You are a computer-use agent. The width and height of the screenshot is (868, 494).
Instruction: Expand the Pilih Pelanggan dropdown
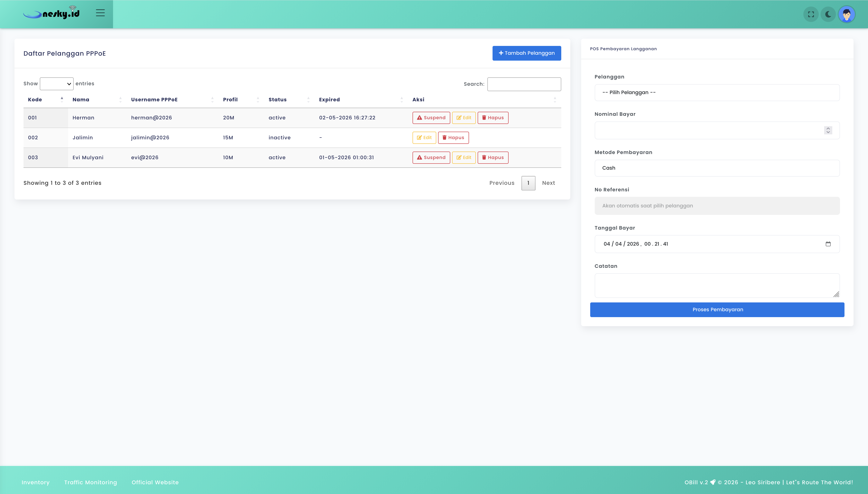pos(717,93)
